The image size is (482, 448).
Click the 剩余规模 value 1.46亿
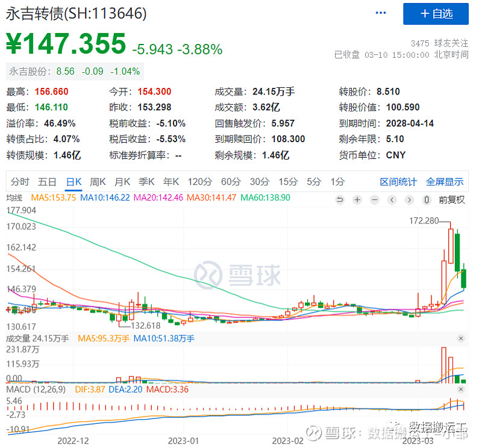coord(275,155)
